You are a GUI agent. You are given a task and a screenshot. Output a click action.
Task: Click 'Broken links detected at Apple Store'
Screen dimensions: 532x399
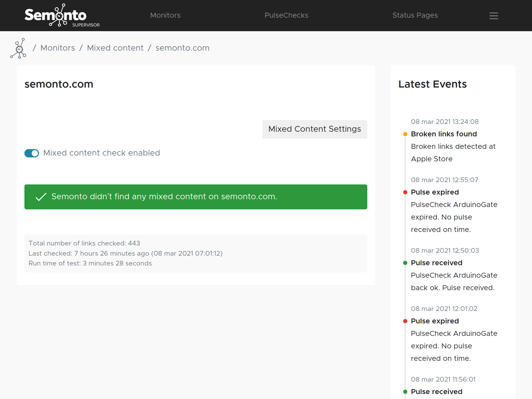(x=453, y=153)
